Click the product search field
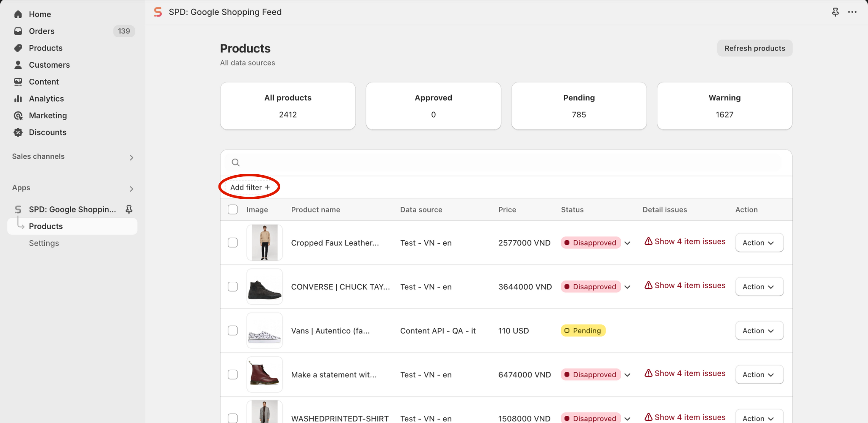The image size is (868, 423). tap(506, 162)
